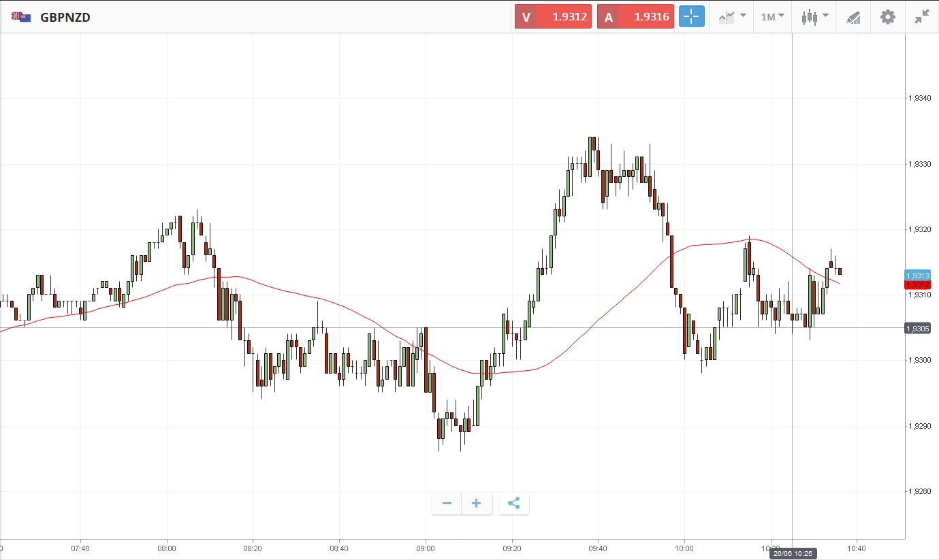
Task: Select the GBPNZD symbol name
Action: (x=65, y=18)
